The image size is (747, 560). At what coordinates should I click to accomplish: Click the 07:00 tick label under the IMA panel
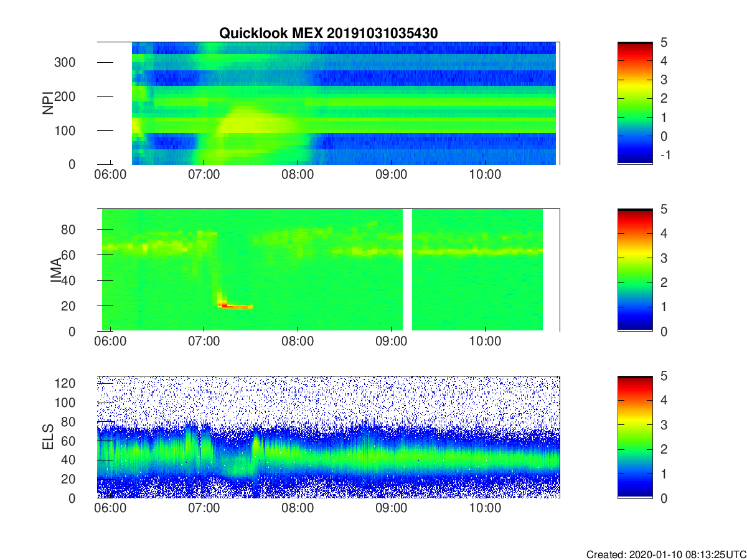(204, 342)
